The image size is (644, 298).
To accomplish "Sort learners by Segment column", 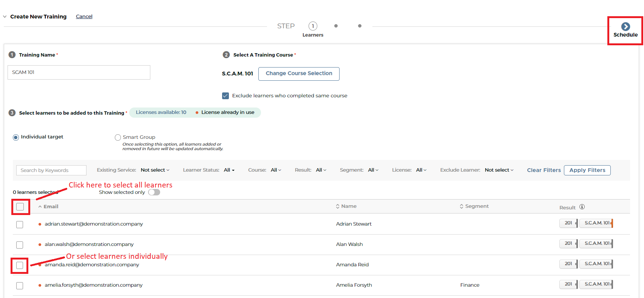I will 474,206.
